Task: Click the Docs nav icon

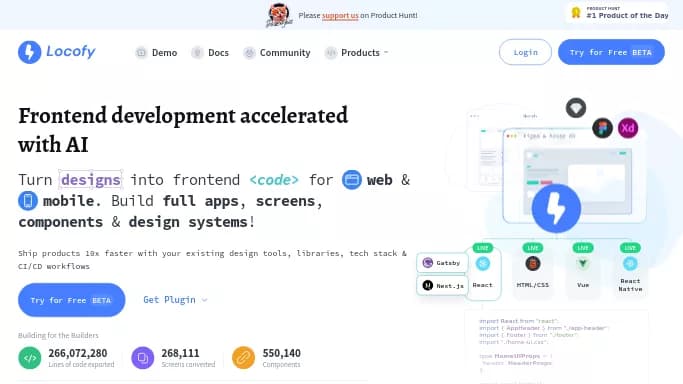Action: [197, 53]
